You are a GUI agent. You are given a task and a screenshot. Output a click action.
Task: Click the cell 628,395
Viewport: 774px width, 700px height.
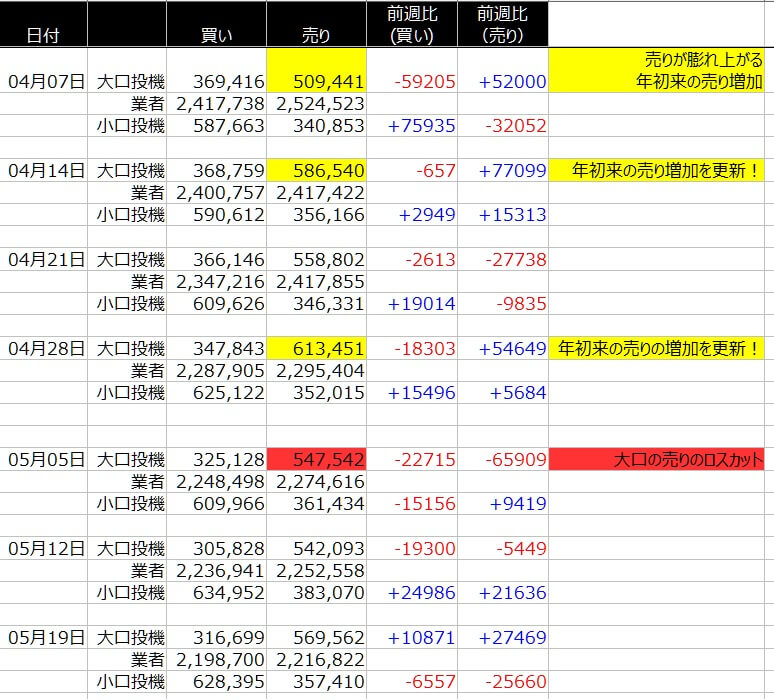(217, 682)
